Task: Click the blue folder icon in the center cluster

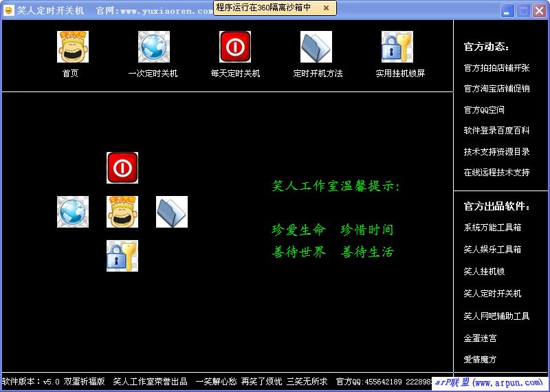Action: pos(172,212)
